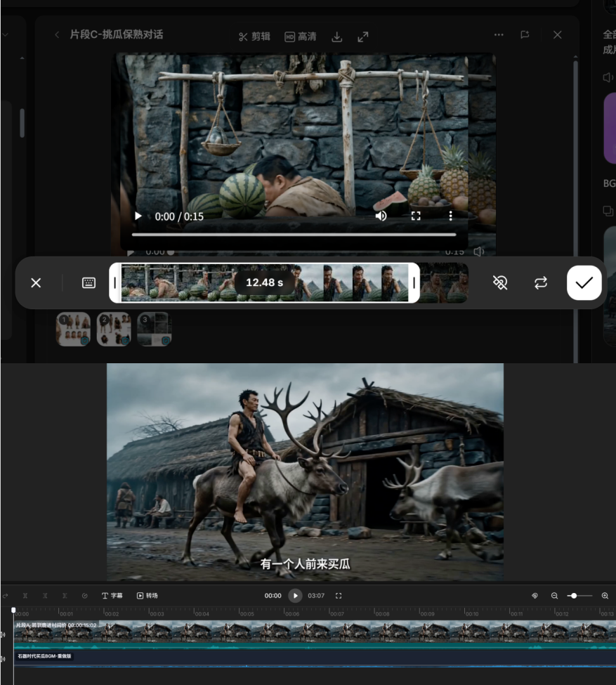Select reference thumbnail numbered 1
616x685 pixels.
coord(73,329)
